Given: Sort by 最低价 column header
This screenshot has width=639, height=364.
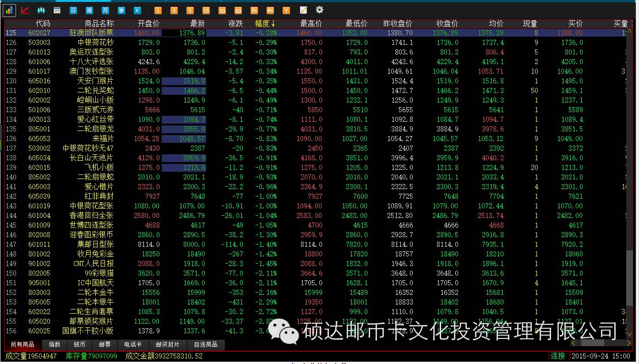Looking at the screenshot, I should click(356, 23).
